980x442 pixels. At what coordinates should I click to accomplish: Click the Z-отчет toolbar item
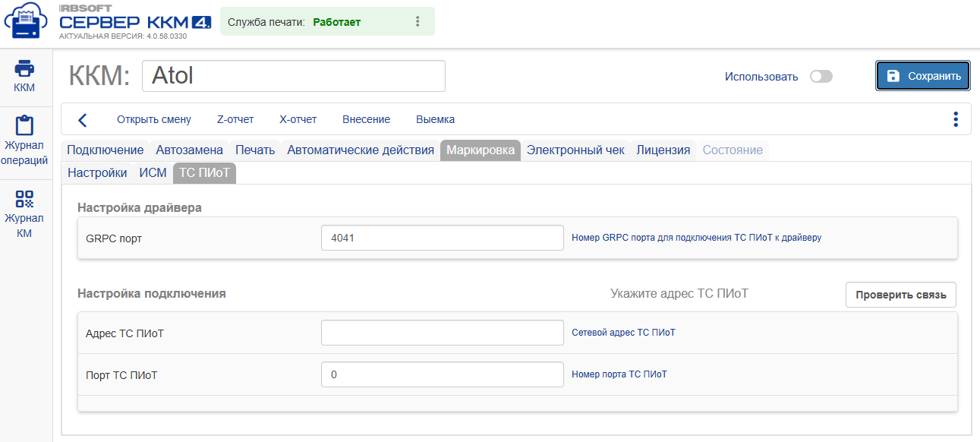click(235, 119)
